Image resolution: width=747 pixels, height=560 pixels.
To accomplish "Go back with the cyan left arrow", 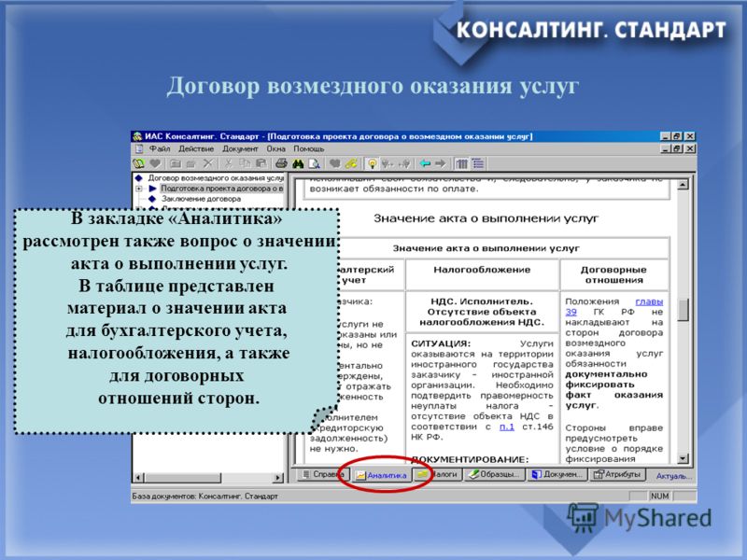I will click(x=425, y=164).
